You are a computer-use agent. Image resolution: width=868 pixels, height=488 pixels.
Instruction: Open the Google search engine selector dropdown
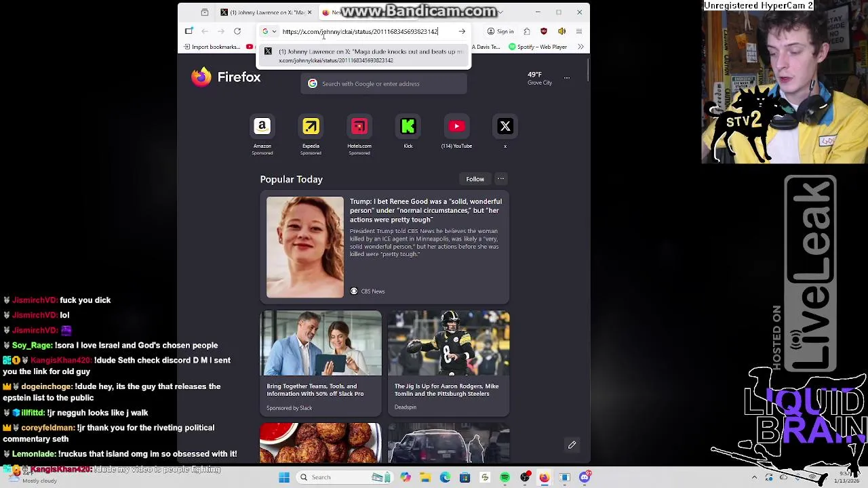coord(269,31)
